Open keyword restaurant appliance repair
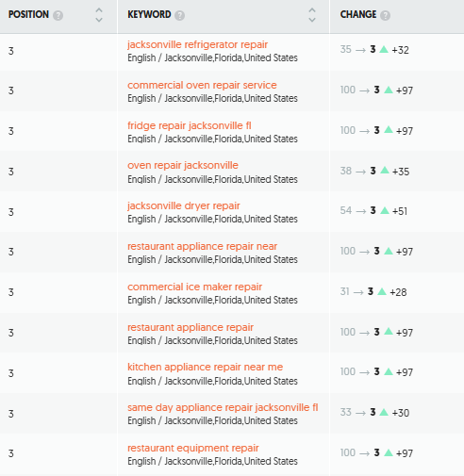This screenshot has width=464, height=476. [x=191, y=327]
